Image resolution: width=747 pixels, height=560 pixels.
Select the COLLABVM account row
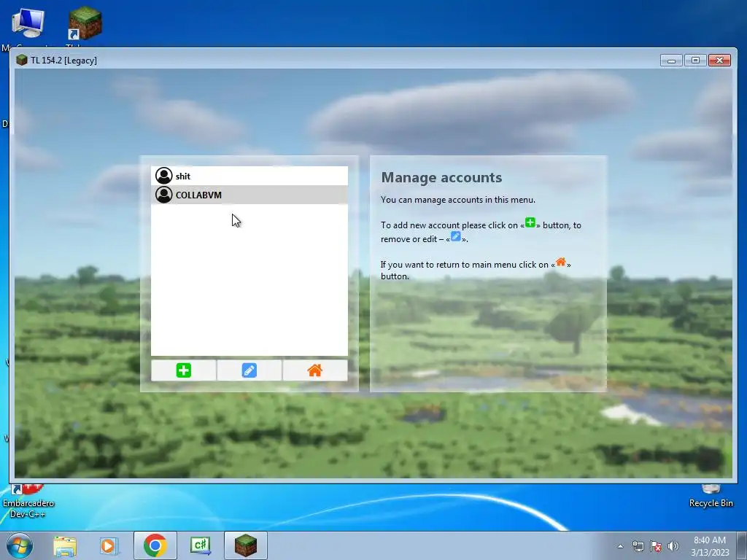[x=249, y=195]
